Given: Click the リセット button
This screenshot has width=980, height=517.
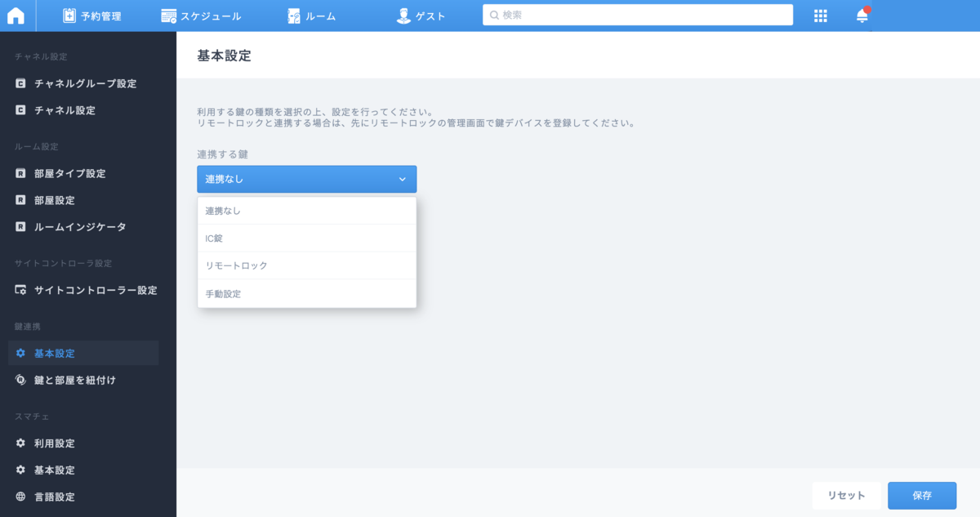Looking at the screenshot, I should pos(846,496).
